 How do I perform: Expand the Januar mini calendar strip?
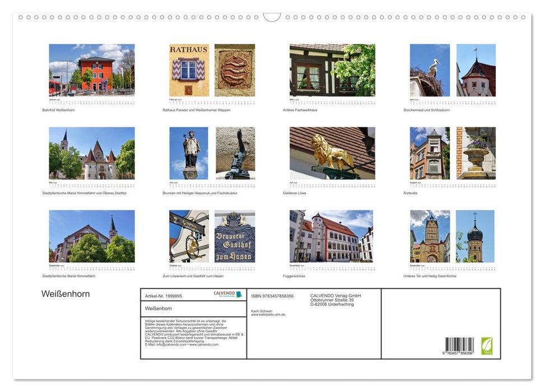tap(92, 102)
